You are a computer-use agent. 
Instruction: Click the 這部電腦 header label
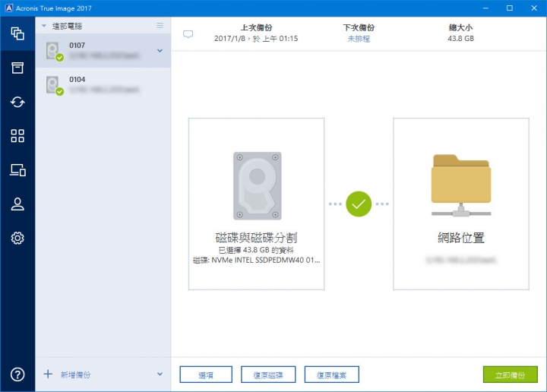(68, 26)
